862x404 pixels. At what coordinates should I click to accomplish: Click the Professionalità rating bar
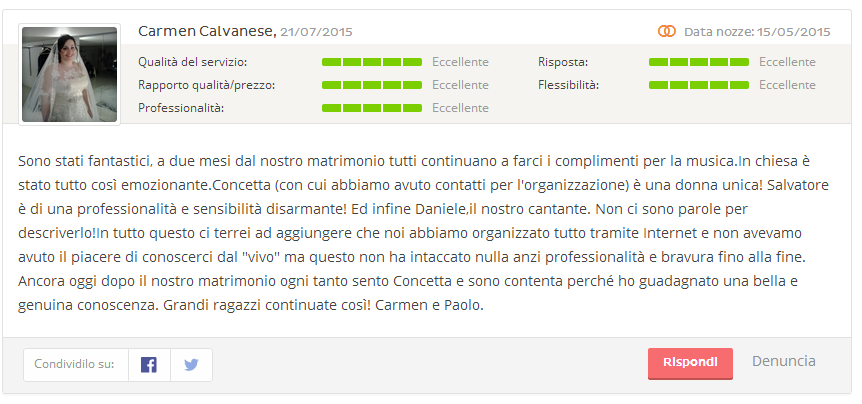pos(371,108)
